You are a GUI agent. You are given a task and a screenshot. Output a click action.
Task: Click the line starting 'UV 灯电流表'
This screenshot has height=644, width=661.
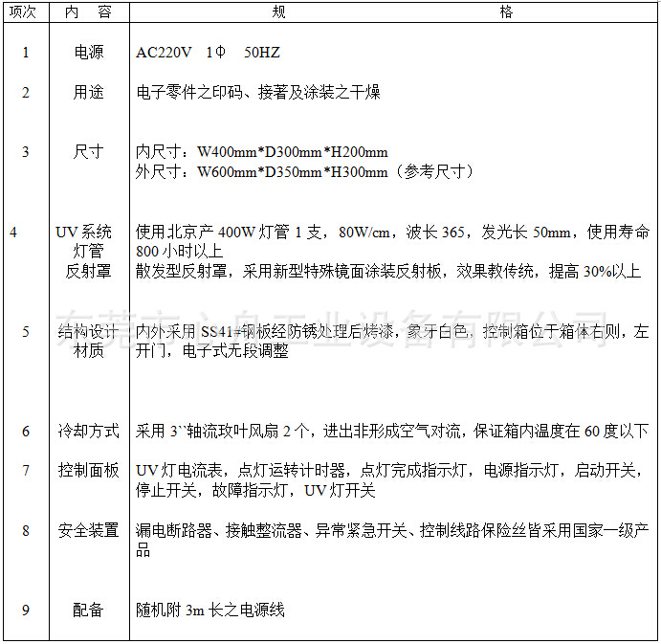(389, 470)
